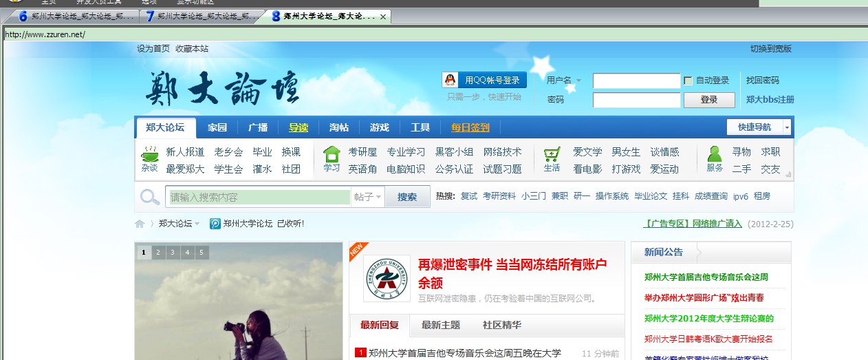The height and width of the screenshot is (360, 868).
Task: Click the 用QQ帐号登录 button
Action: point(484,80)
